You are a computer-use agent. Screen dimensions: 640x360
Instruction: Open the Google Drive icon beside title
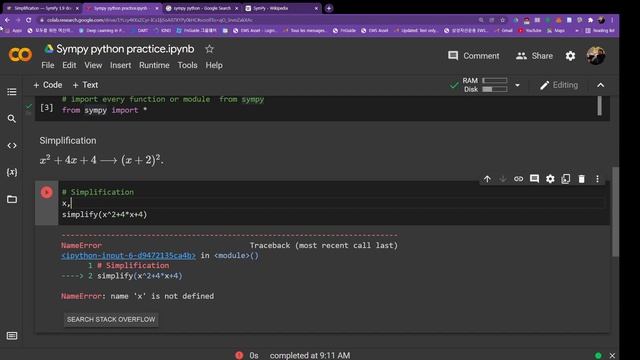(x=49, y=49)
